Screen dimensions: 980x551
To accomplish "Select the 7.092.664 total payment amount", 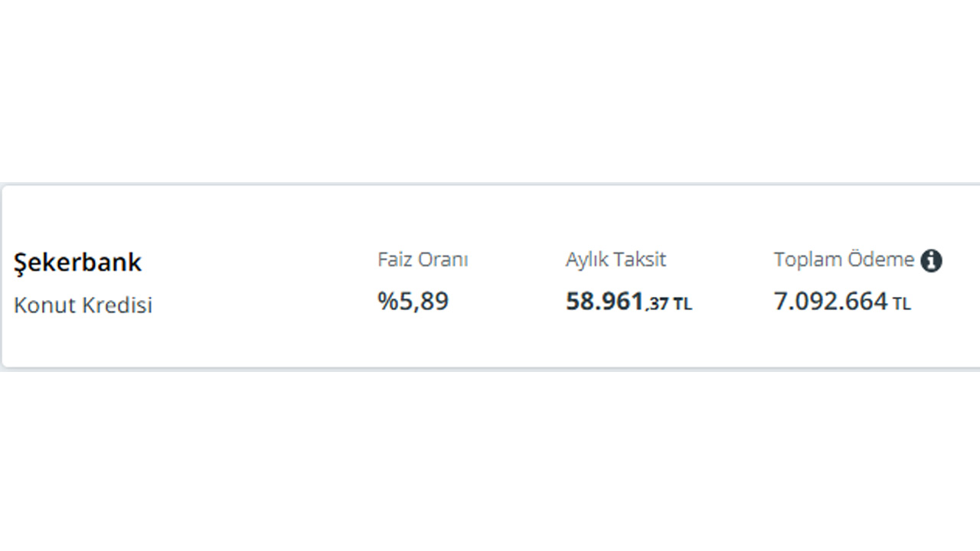I will [830, 302].
